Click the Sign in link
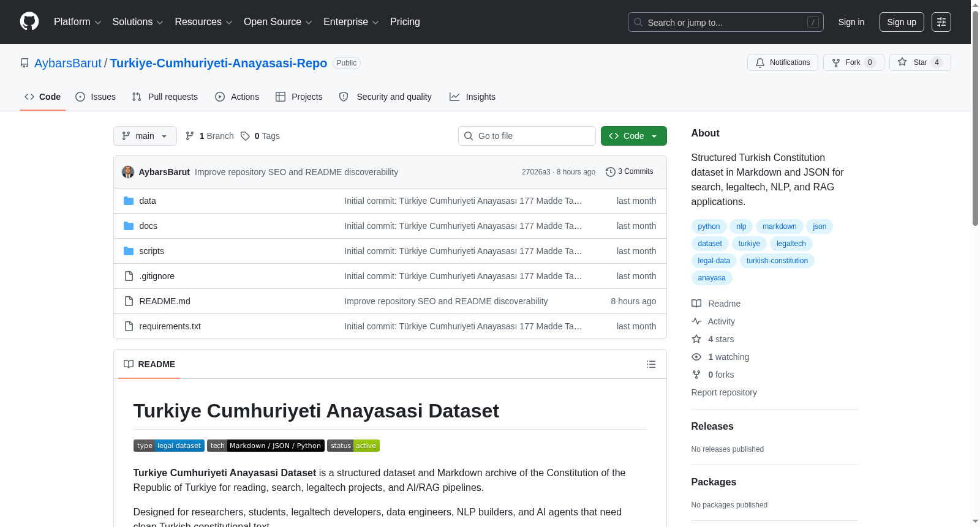The width and height of the screenshot is (980, 527). tap(851, 22)
